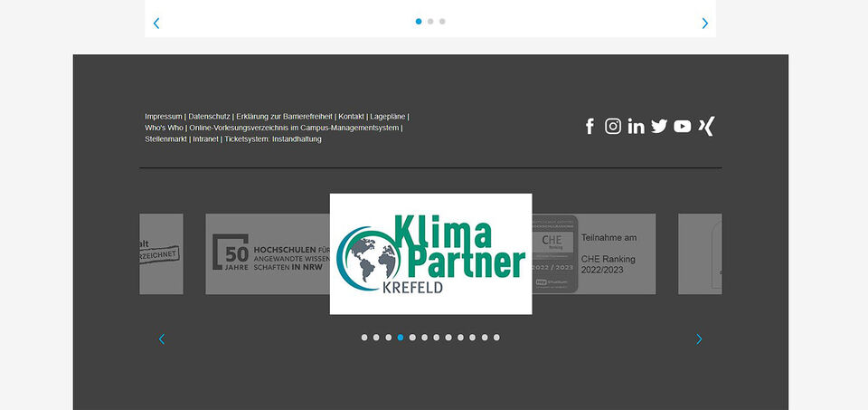This screenshot has width=868, height=410.
Task: Jump to first dot of logo carousel
Action: (x=364, y=338)
